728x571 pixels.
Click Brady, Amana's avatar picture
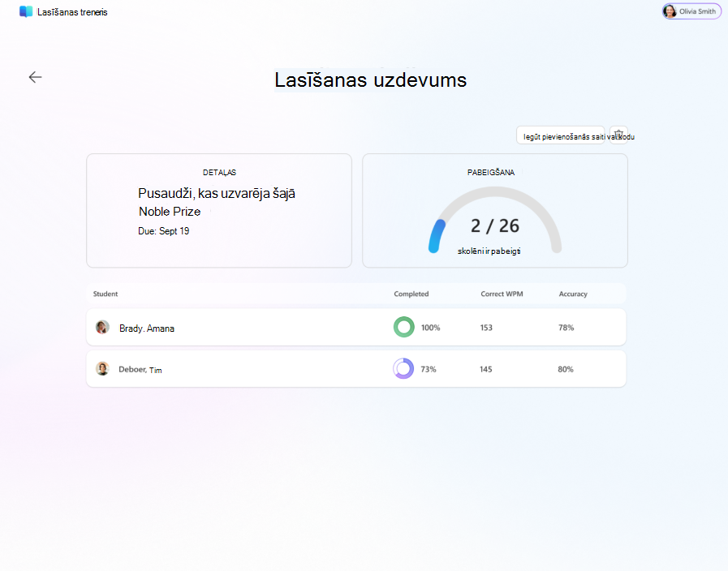(102, 327)
